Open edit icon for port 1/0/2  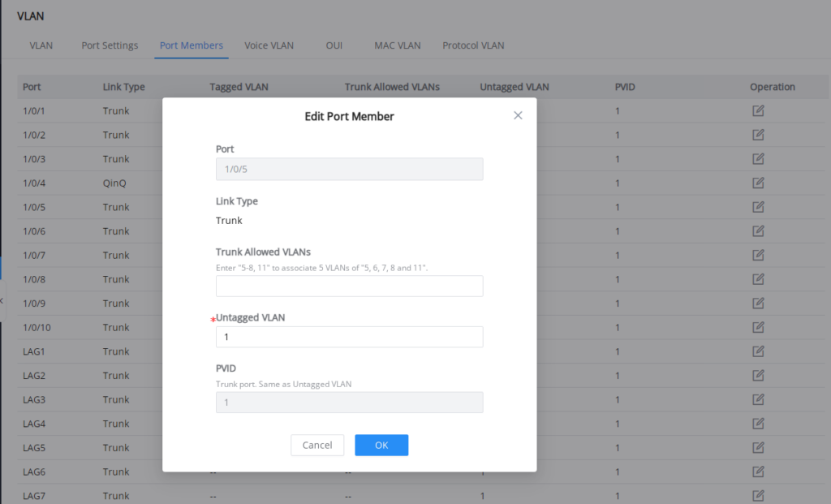[758, 135]
